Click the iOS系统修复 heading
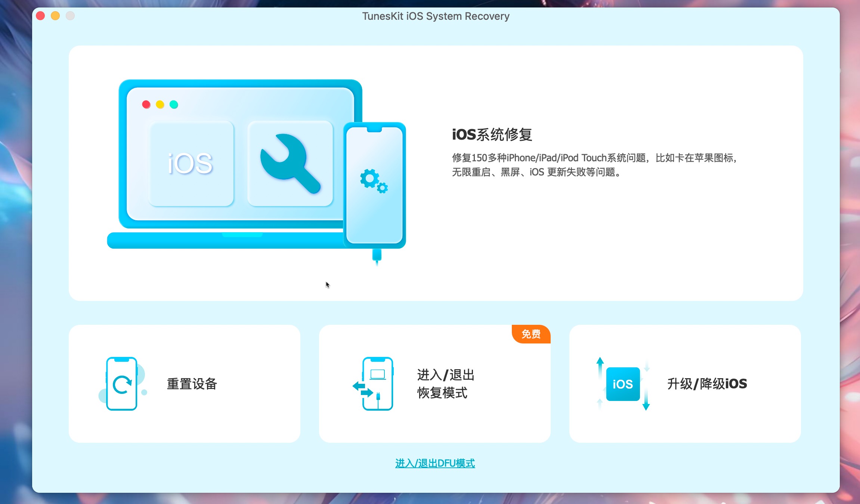 point(492,134)
